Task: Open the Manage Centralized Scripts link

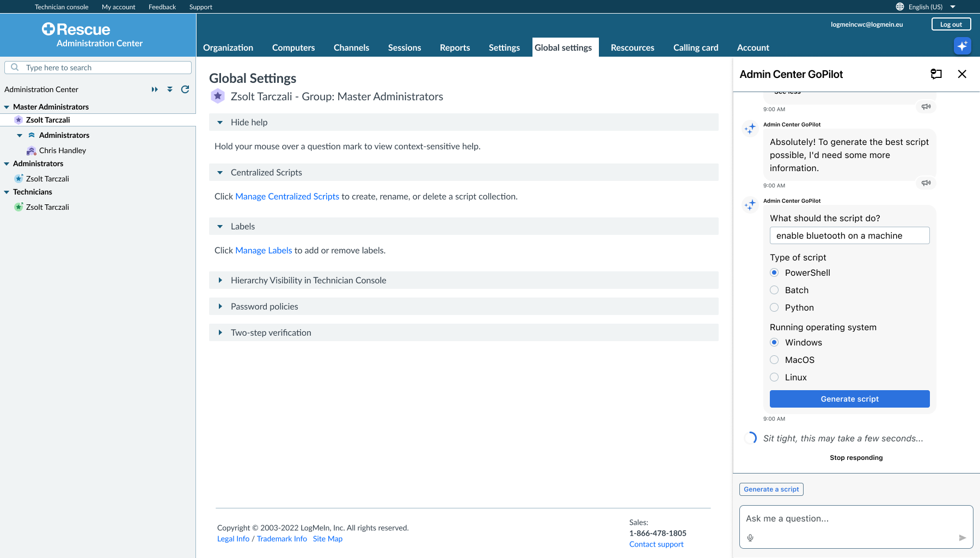Action: point(287,196)
